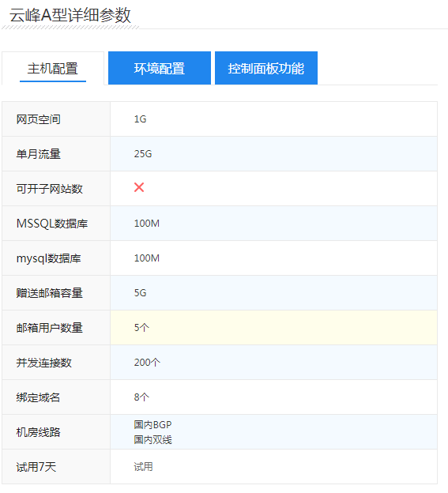Viewport: 448px width, 493px height.
Task: Select the 可开子网站数 label
Action: [x=49, y=189]
